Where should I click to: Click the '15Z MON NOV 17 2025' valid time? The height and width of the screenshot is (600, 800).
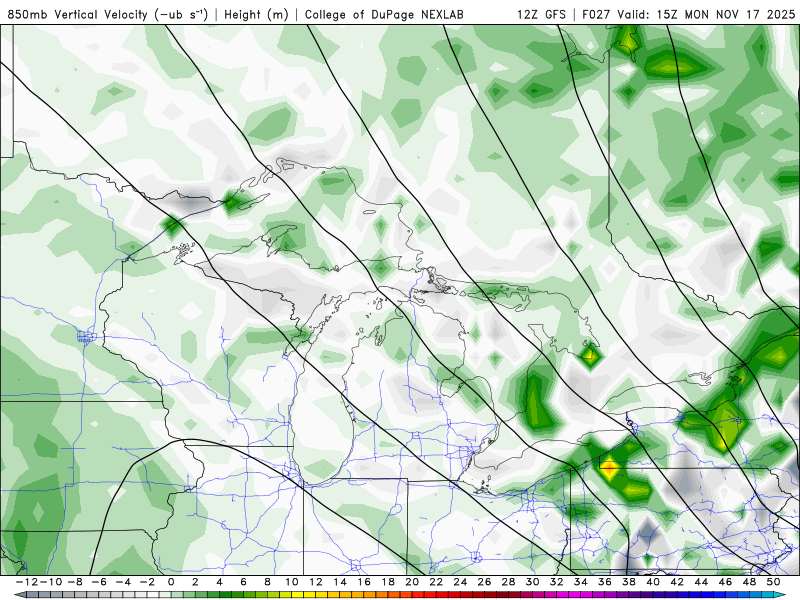pos(726,15)
